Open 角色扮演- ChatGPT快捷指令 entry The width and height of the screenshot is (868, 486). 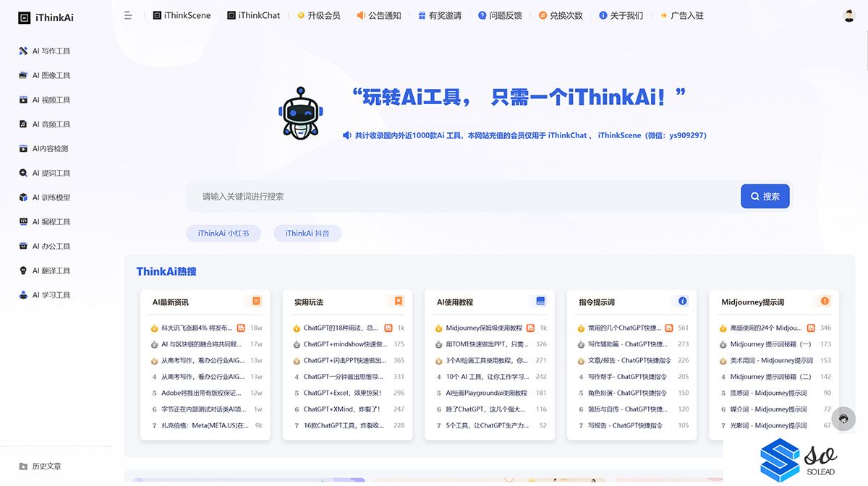[x=628, y=393]
